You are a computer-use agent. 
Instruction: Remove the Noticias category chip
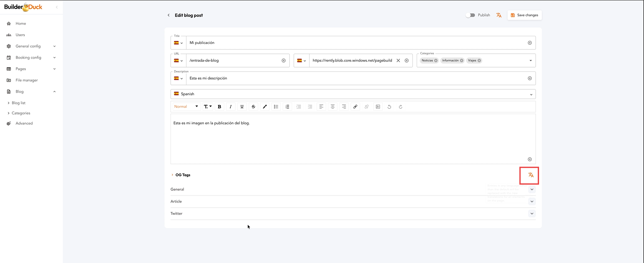pos(436,60)
